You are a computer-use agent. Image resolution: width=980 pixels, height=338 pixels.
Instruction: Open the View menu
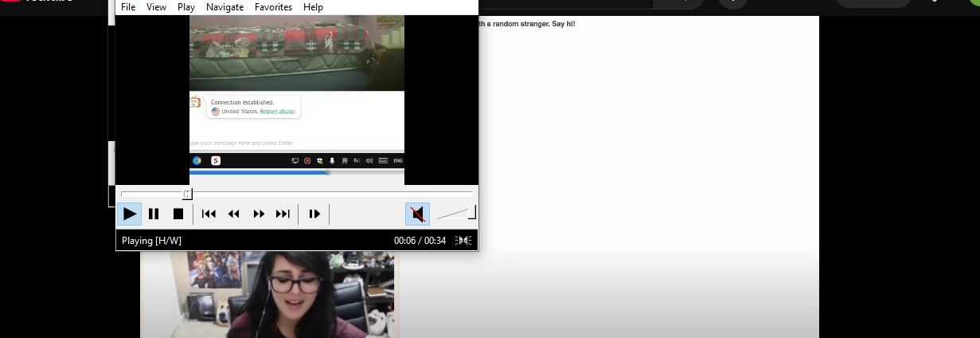157,7
